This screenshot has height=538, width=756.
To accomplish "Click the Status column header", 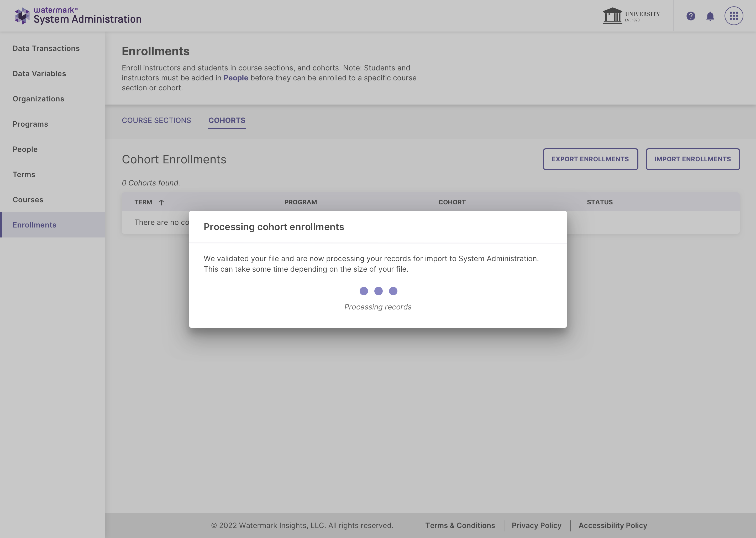I will [x=600, y=202].
